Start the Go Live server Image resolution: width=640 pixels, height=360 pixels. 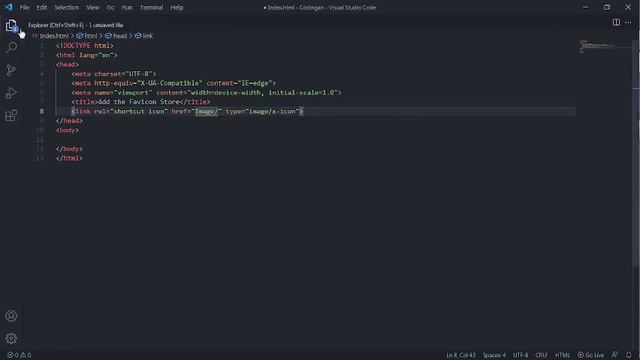click(x=591, y=355)
